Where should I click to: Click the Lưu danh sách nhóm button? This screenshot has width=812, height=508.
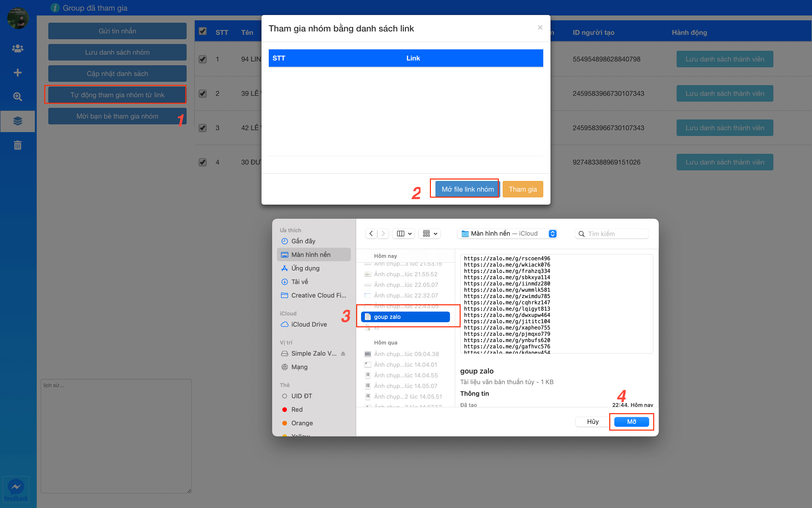117,52
